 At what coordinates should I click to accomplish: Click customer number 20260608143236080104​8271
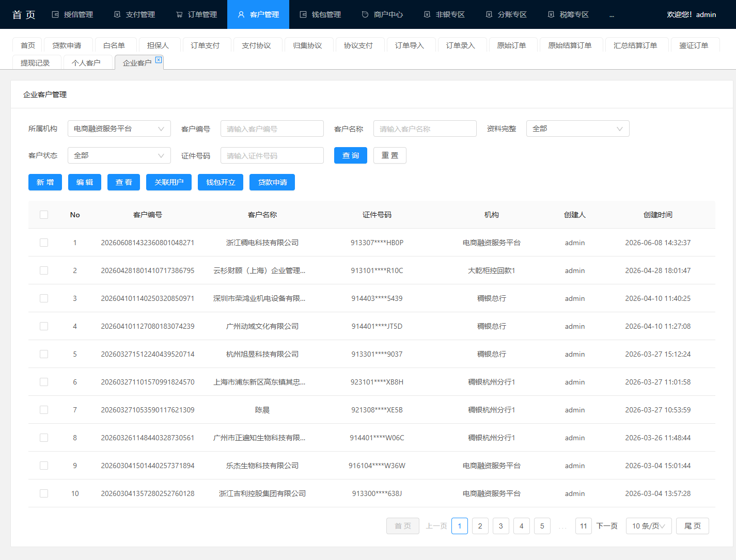click(x=148, y=243)
